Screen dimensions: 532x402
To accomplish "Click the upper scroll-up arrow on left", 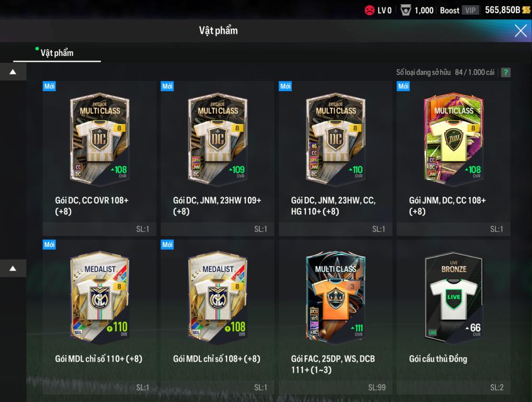I will [x=13, y=72].
